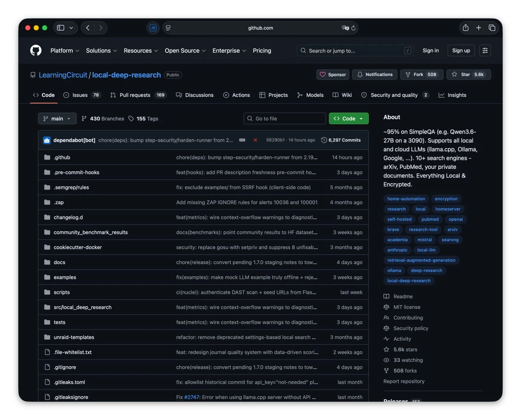The height and width of the screenshot is (420, 521).
Task: Click the Sign up button
Action: (x=461, y=50)
